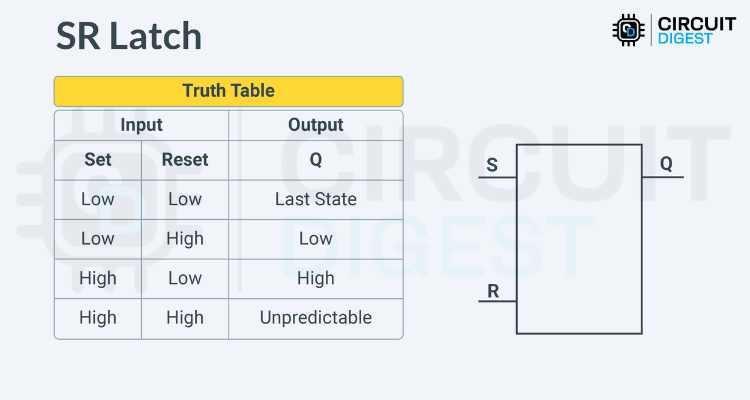Image resolution: width=750 pixels, height=400 pixels.
Task: Click the R input wire of the latch
Action: [497, 301]
